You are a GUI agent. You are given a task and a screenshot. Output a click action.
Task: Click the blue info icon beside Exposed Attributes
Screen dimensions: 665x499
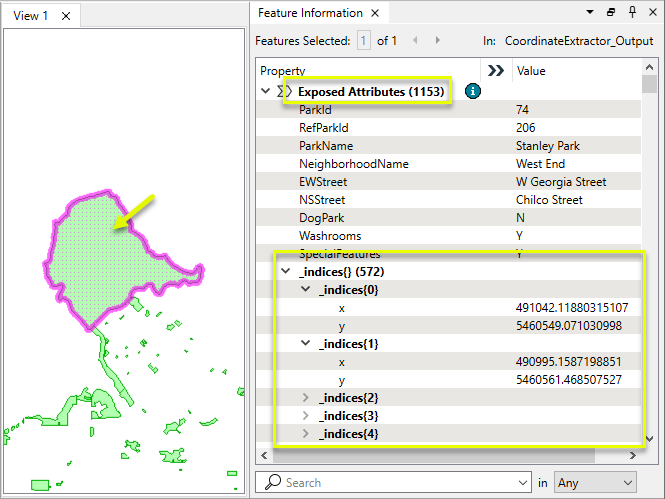[473, 91]
